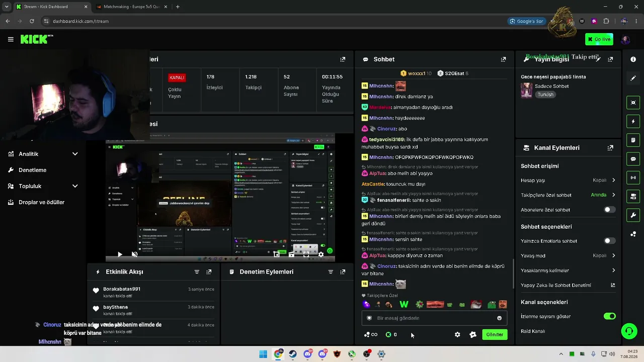Click the three-dots cluster icon in sidebar
Screen dimensions: 644x362
coord(633,234)
